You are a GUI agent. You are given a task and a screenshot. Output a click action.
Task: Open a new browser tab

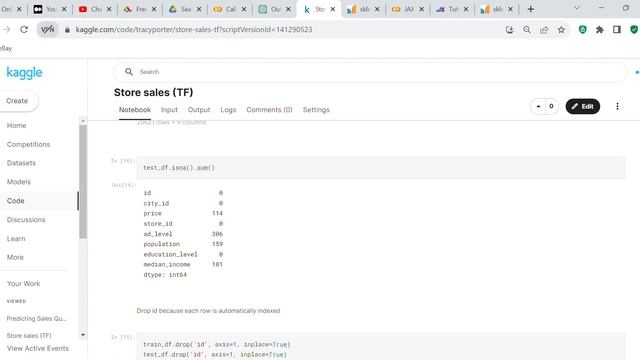coord(531,9)
